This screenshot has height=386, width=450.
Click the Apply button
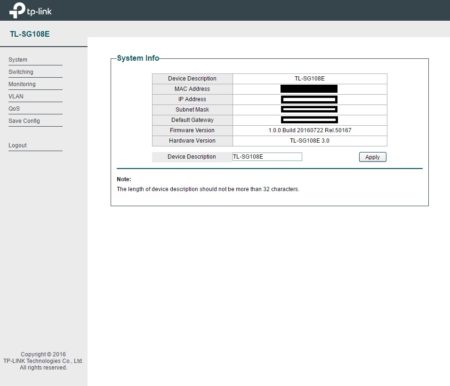tap(373, 157)
